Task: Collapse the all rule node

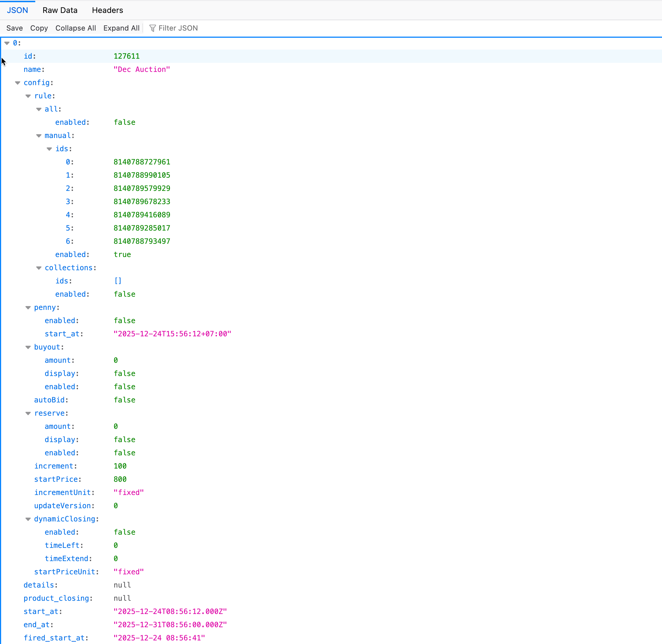Action: pos(39,109)
